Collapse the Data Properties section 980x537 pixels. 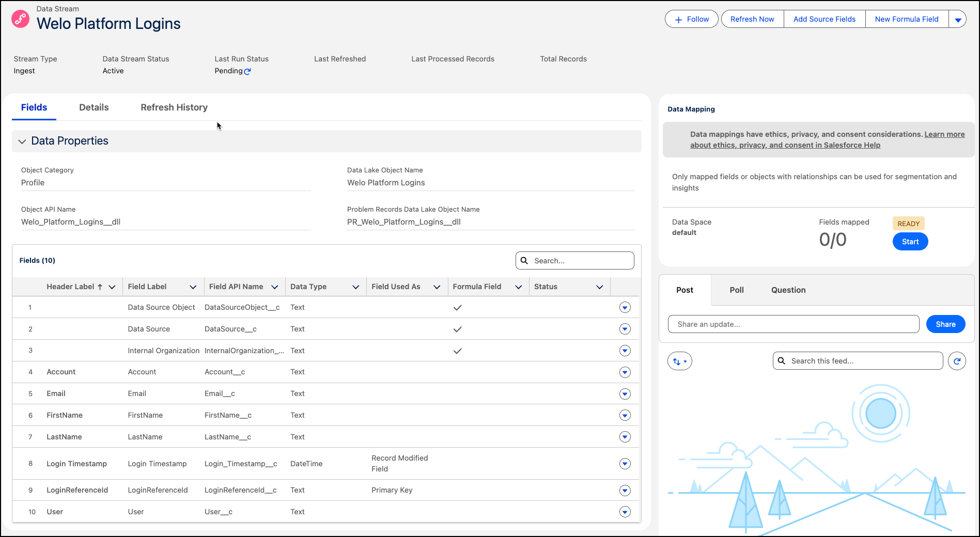(22, 141)
